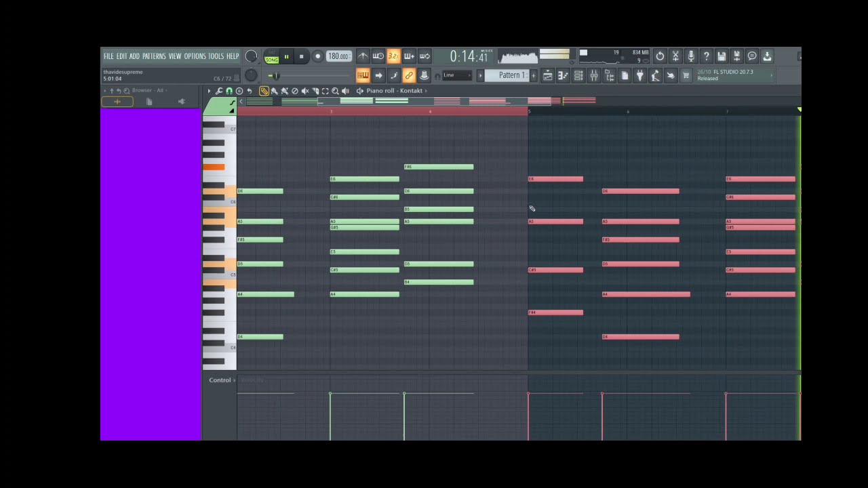Open the Line snap selector dropdown
The height and width of the screenshot is (488, 868).
pos(457,75)
